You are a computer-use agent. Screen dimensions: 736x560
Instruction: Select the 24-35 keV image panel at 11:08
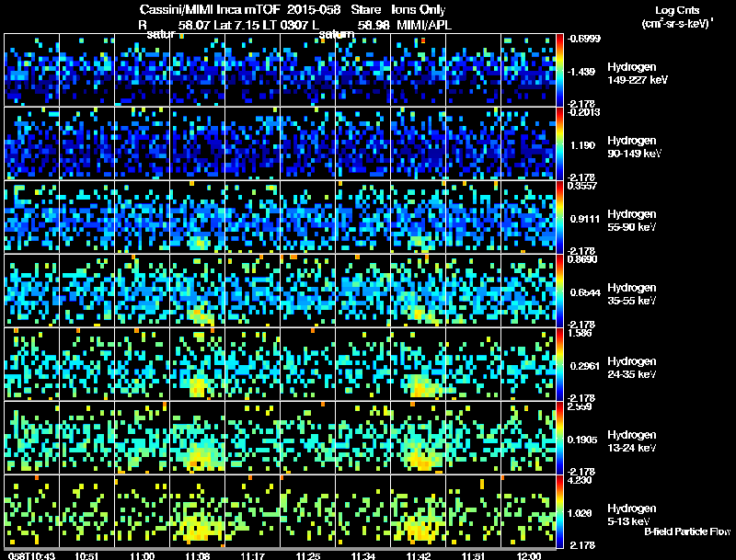coord(198,364)
